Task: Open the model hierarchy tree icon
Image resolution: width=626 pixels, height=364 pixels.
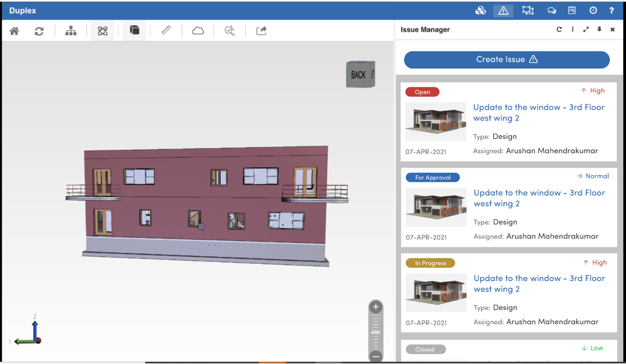Action: coord(71,31)
